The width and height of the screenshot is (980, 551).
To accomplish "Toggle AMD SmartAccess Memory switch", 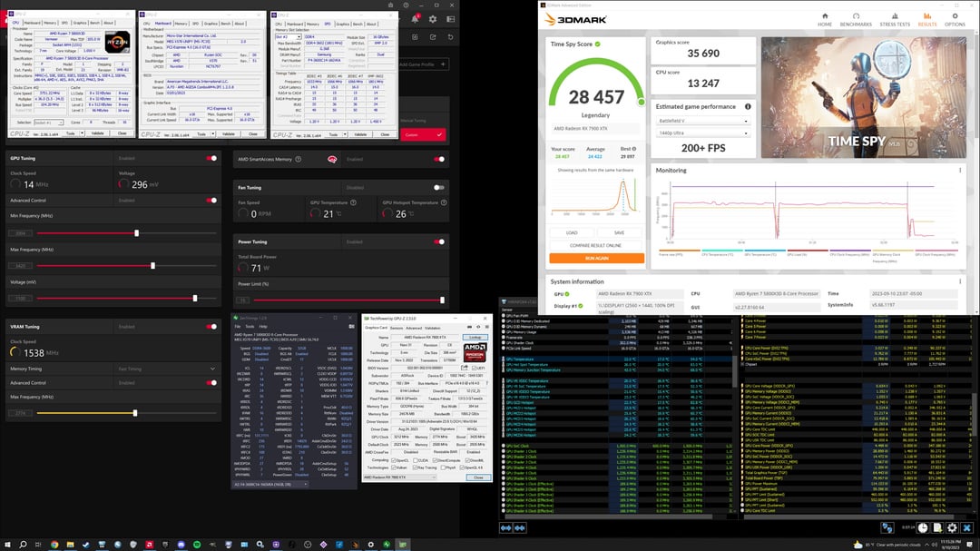I will pos(439,159).
